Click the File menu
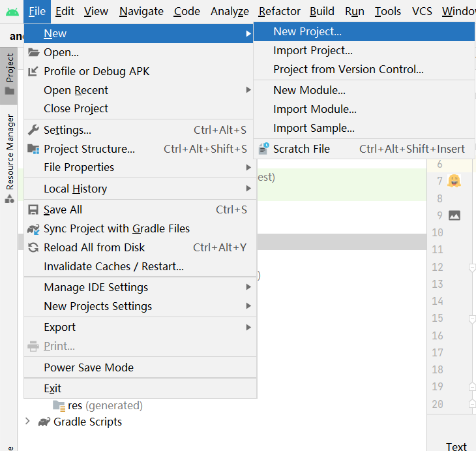Image resolution: width=476 pixels, height=451 pixels. point(37,11)
